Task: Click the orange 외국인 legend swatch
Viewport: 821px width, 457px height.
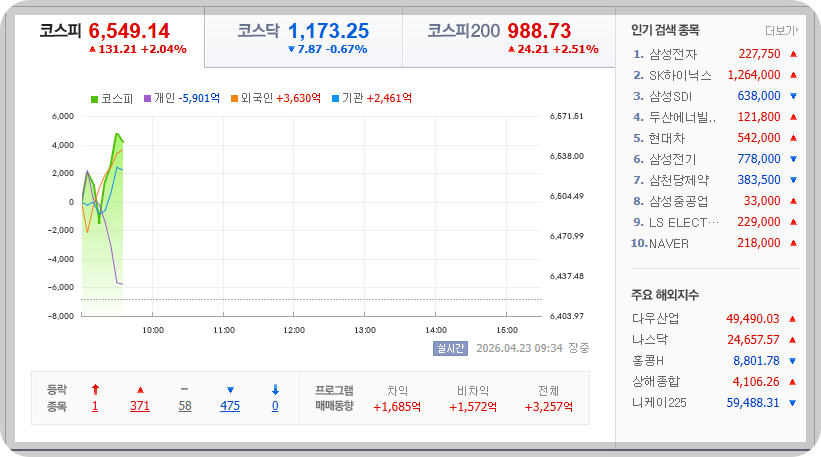Action: coord(235,98)
